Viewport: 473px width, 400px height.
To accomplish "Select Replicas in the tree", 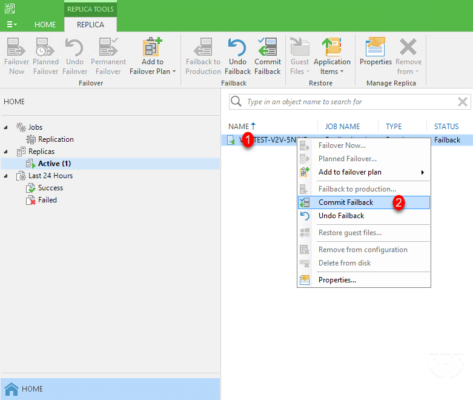I will pyautogui.click(x=41, y=151).
